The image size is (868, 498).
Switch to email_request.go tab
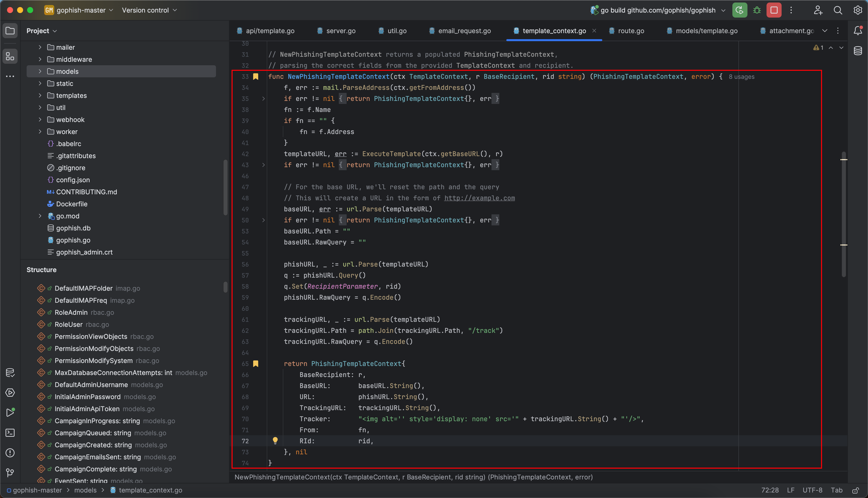coord(460,31)
